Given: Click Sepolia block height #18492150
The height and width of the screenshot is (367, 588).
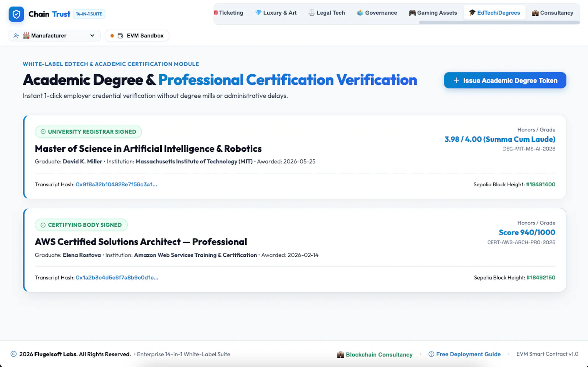Looking at the screenshot, I should click(x=541, y=278).
